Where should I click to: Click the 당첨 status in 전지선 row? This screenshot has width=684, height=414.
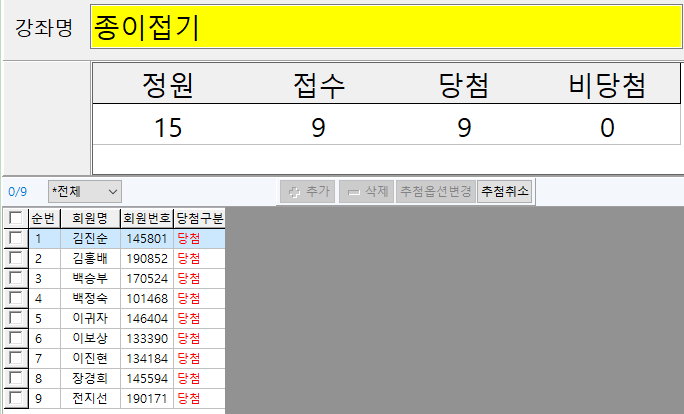188,398
